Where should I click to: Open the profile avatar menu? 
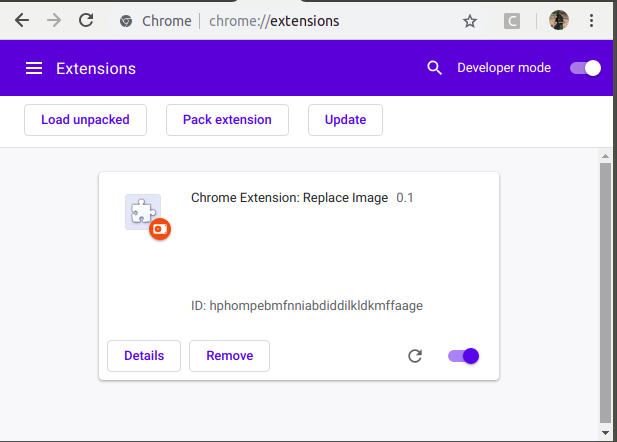(559, 20)
